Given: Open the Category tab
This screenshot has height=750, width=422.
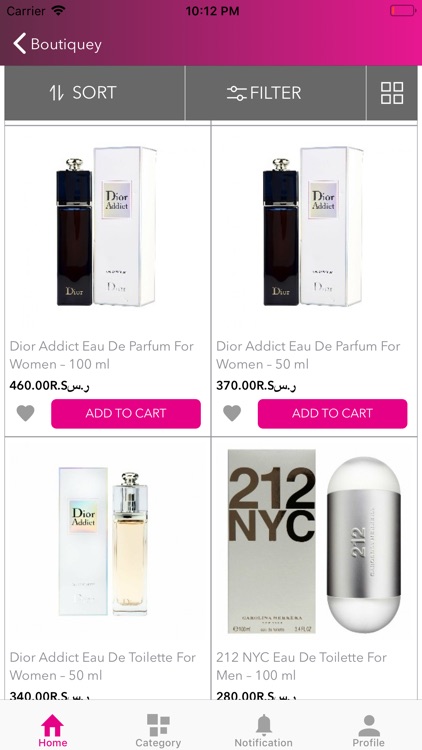Looking at the screenshot, I should point(158,730).
